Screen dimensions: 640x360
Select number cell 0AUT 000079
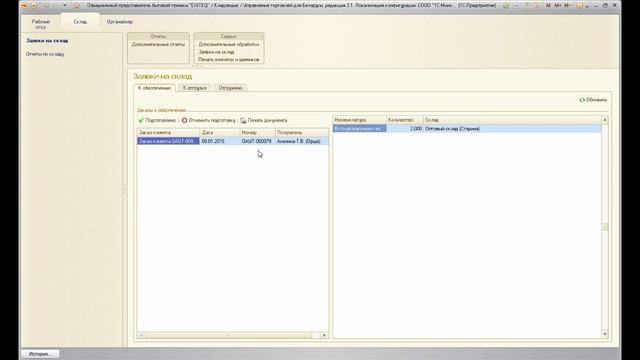pyautogui.click(x=258, y=141)
